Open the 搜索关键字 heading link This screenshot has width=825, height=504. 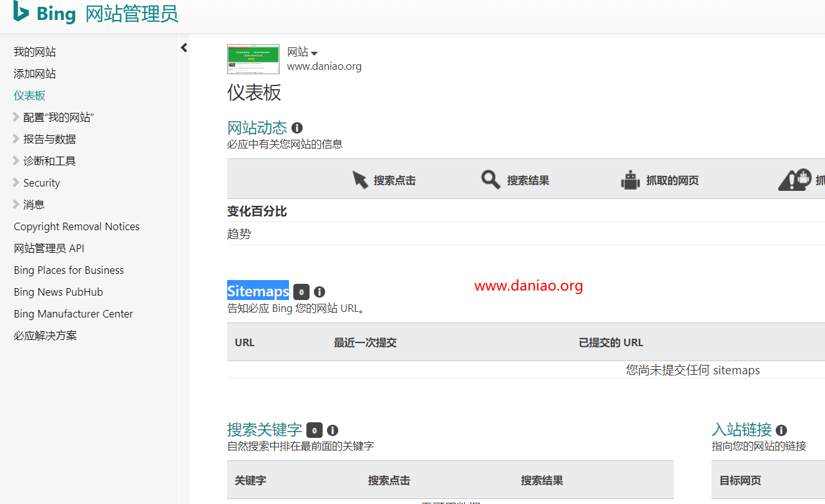265,430
